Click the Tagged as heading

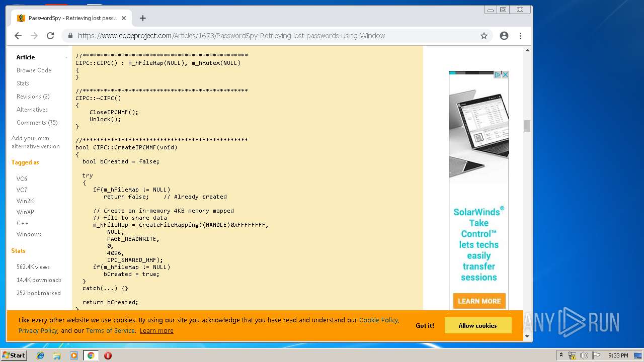click(x=25, y=162)
